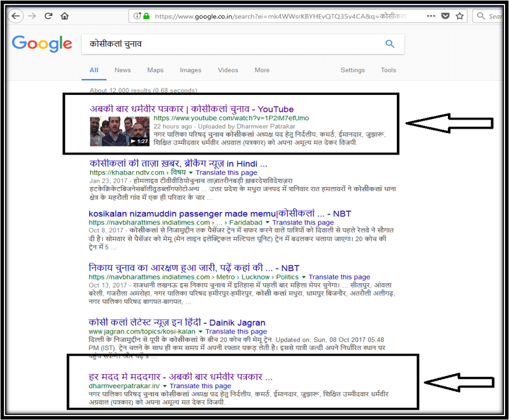Screen dimensions: 509x420
Task: Click the blue Google search magnifier button
Action: (x=390, y=44)
